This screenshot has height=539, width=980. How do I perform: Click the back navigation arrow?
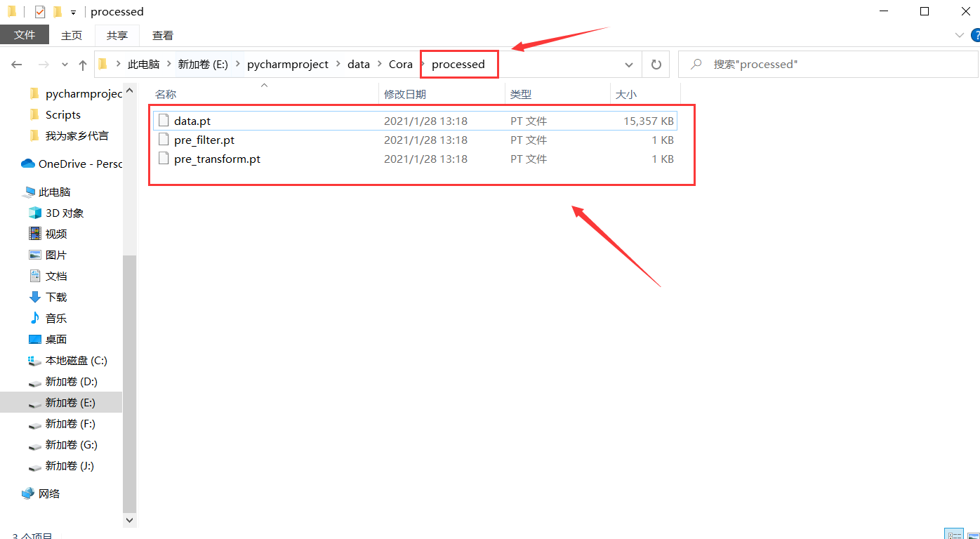click(x=16, y=64)
